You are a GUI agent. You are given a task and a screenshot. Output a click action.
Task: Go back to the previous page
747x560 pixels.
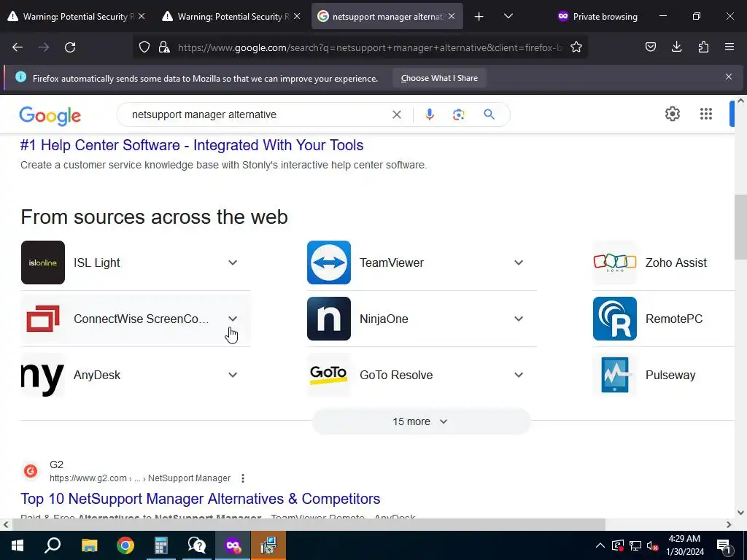point(18,47)
